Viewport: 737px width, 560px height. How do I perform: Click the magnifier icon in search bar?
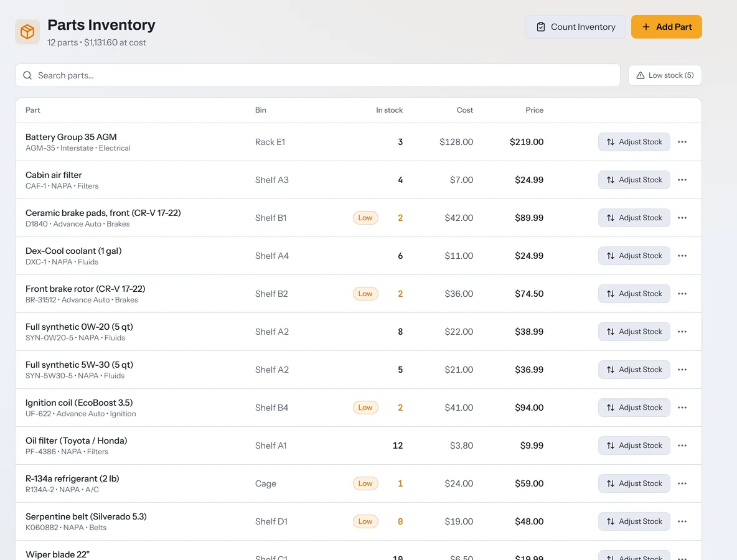pos(27,76)
